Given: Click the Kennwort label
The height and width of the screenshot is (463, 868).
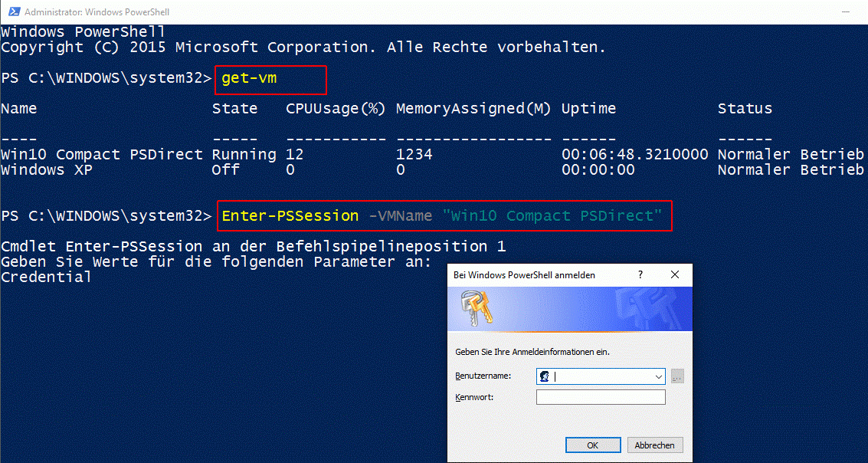Looking at the screenshot, I should 474,397.
